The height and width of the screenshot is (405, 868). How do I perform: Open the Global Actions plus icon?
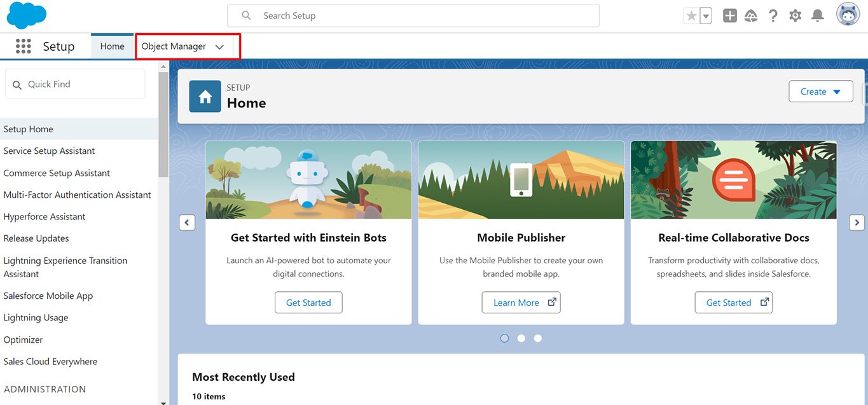(x=730, y=16)
